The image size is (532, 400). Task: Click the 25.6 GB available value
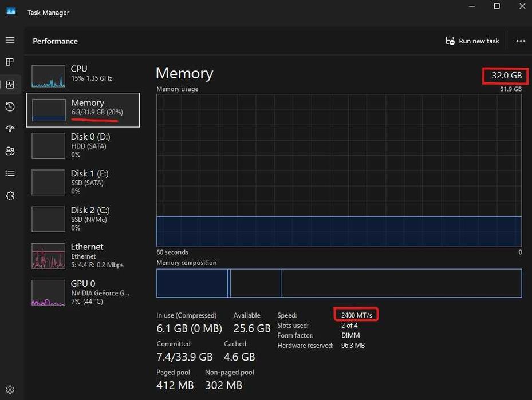click(252, 328)
